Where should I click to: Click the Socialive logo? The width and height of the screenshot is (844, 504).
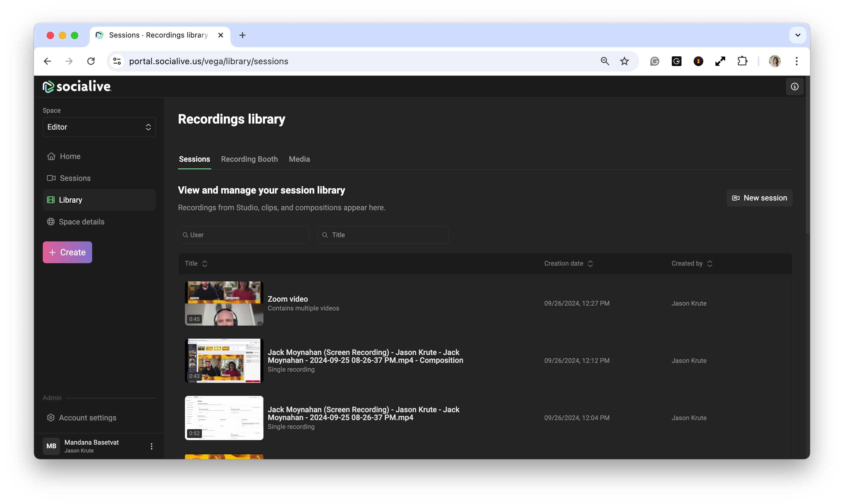[x=77, y=87]
